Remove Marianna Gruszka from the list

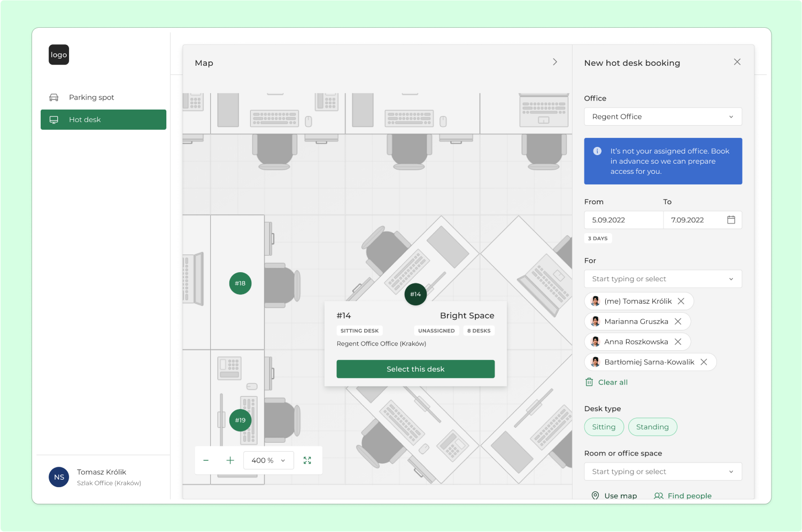678,321
